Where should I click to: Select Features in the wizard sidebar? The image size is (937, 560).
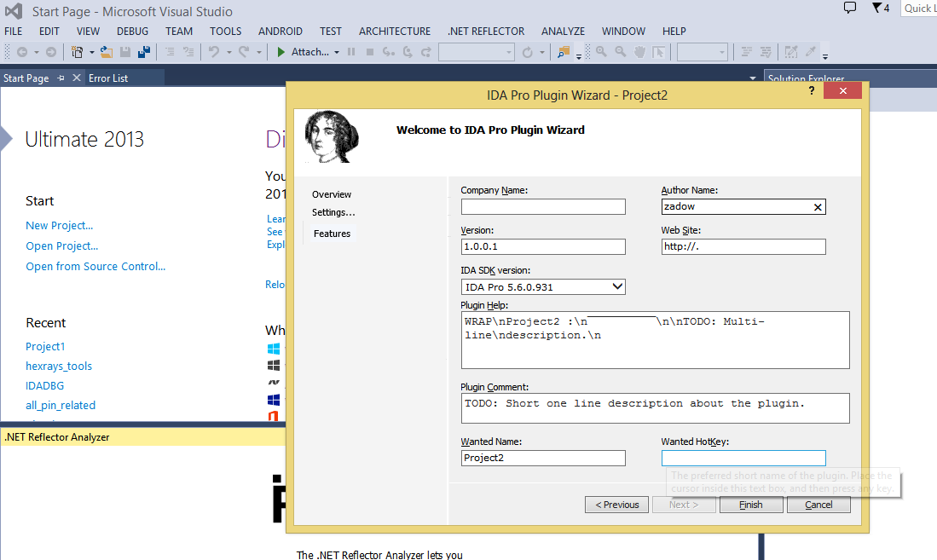[332, 234]
